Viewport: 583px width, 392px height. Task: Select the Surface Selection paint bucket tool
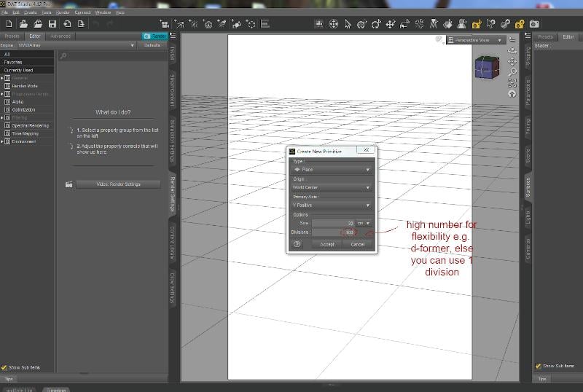448,24
